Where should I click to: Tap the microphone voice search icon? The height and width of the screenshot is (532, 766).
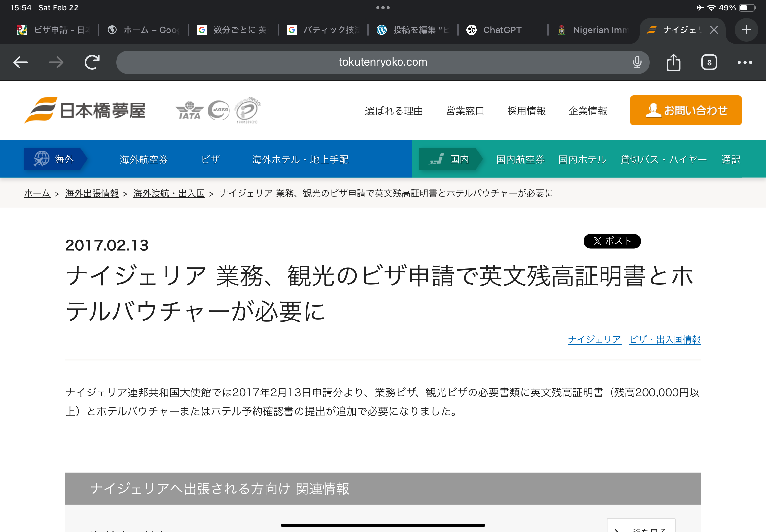637,62
